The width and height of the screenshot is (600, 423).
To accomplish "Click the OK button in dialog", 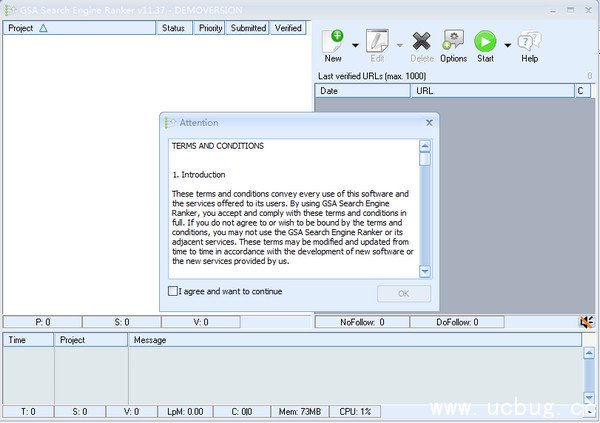I will click(403, 294).
